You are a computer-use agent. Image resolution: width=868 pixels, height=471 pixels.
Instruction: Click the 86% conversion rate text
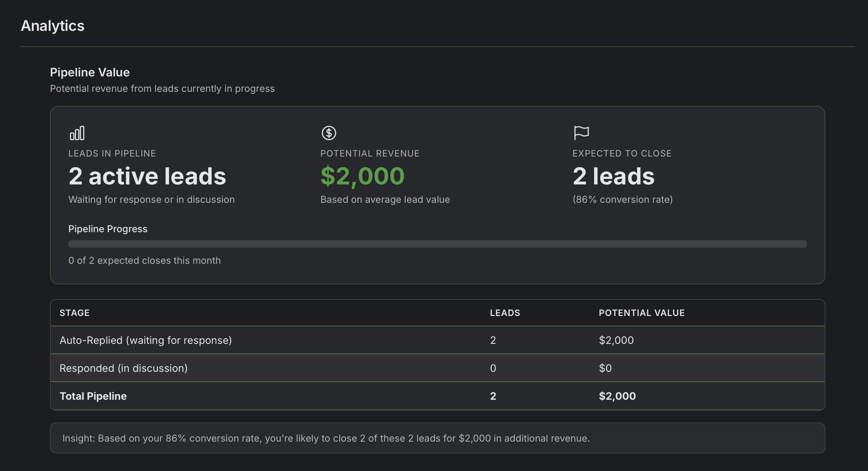coord(622,199)
